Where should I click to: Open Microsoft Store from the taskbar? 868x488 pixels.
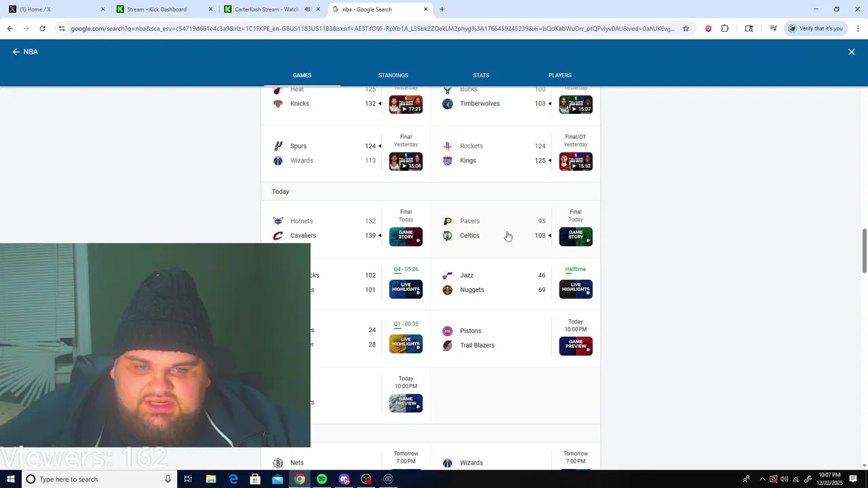coord(256,479)
